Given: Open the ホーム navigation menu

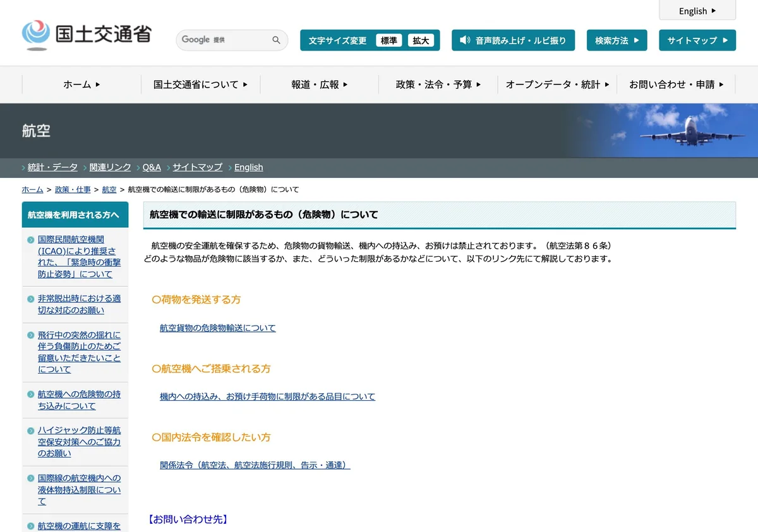Looking at the screenshot, I should 81,85.
